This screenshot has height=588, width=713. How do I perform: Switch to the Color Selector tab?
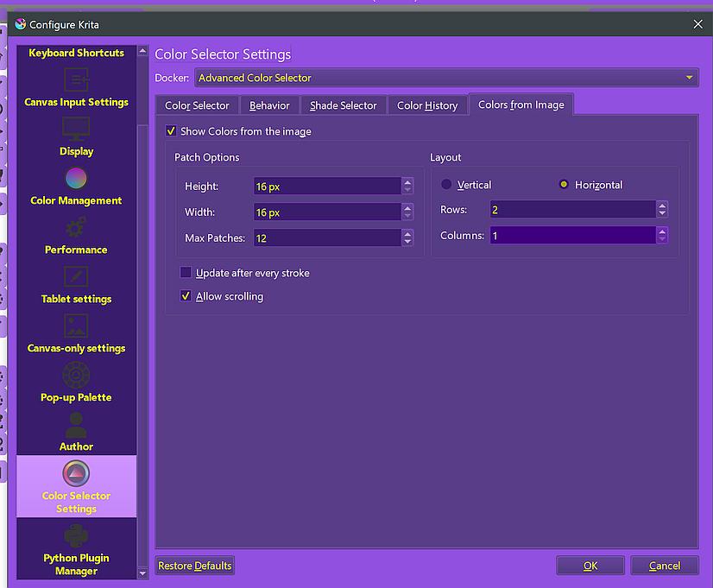[x=197, y=105]
